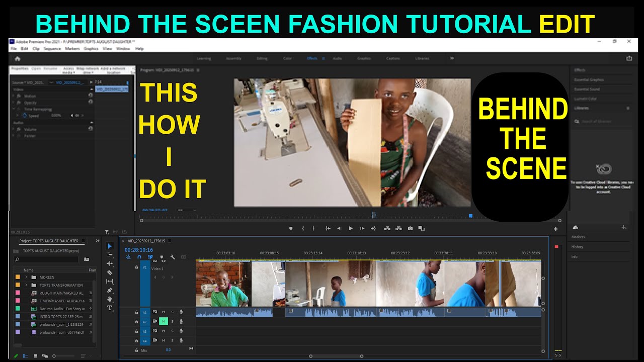The width and height of the screenshot is (644, 362).
Task: Toggle lock on track A1
Action: pos(136,312)
